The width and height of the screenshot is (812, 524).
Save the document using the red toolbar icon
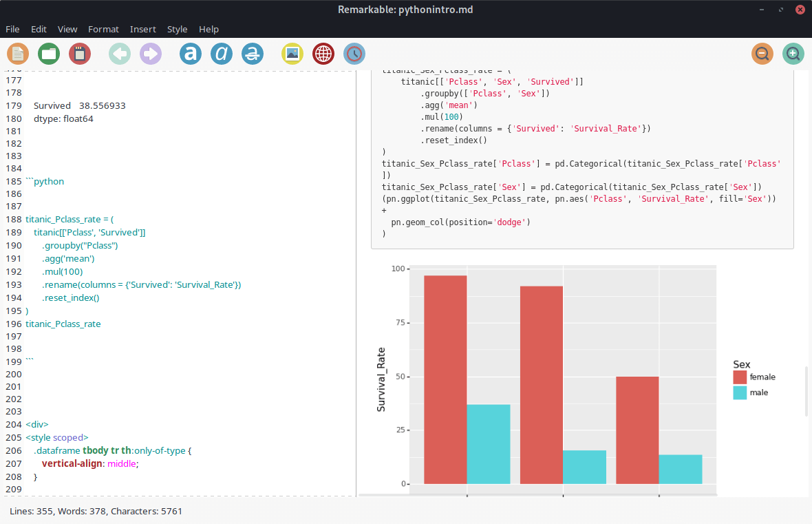80,54
